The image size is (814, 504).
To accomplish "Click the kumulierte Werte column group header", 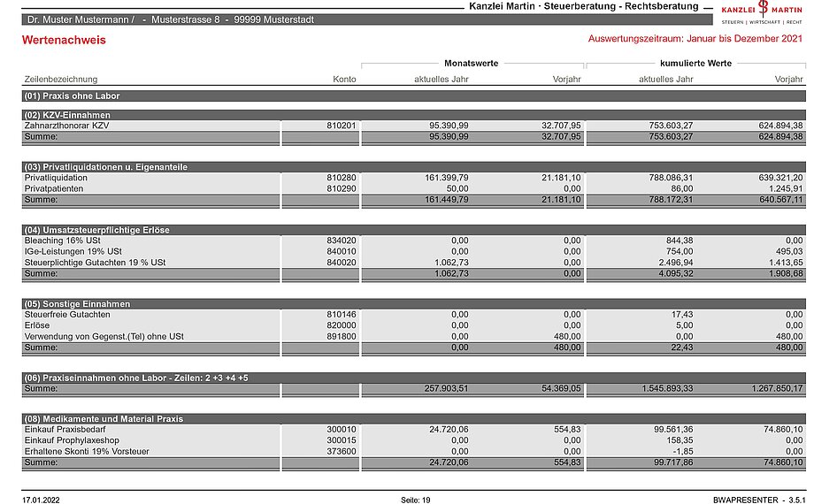I will click(695, 64).
